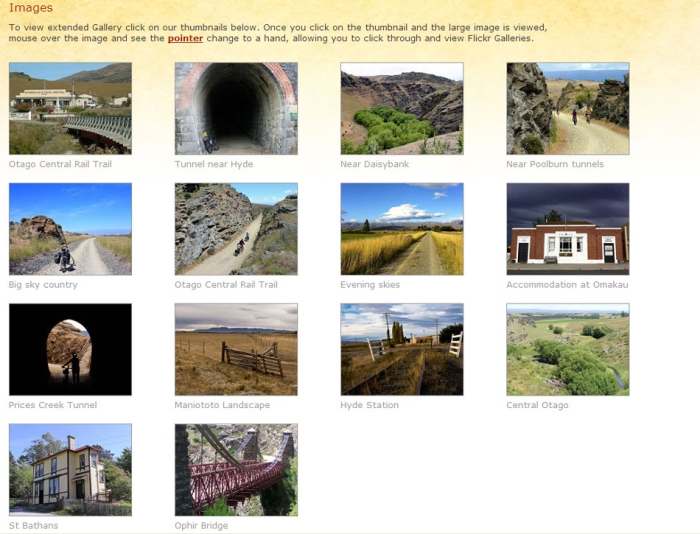
Task: View the rock cutting Otago Central Rail Trail thumbnail
Action: pos(236,229)
